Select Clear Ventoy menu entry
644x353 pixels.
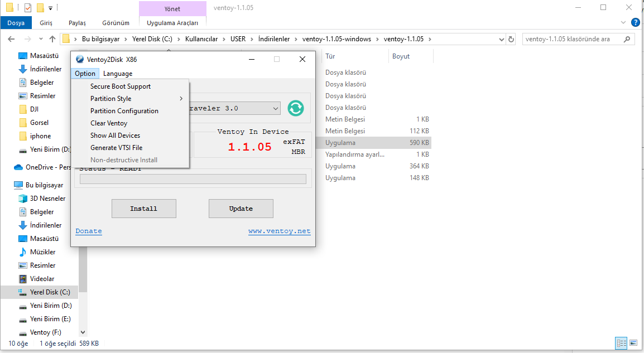point(109,123)
